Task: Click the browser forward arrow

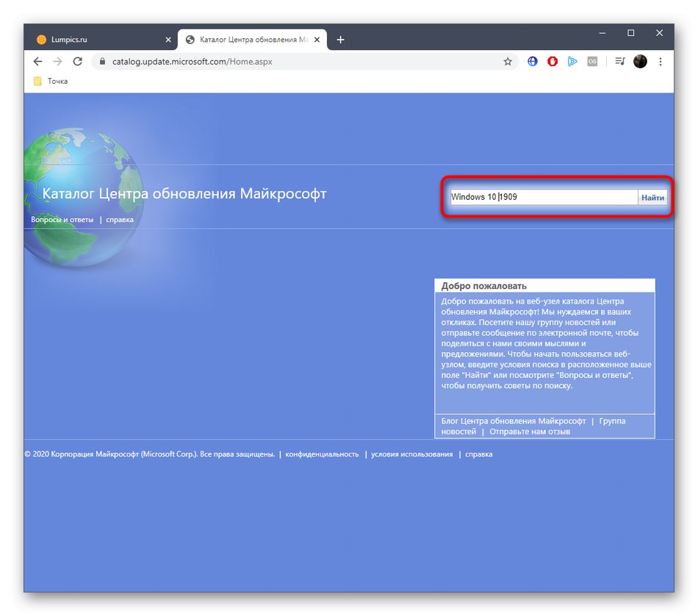Action: 57,62
